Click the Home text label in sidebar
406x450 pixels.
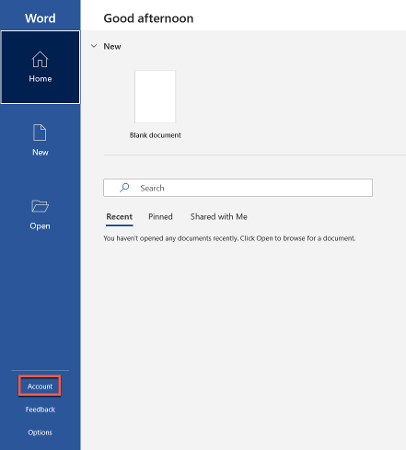click(40, 79)
